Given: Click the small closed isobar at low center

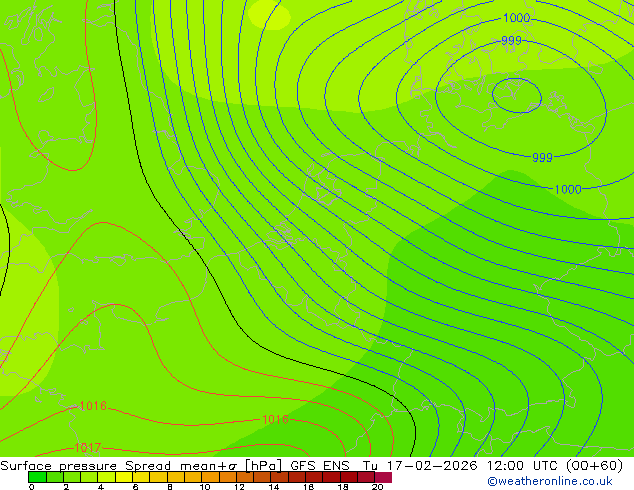Looking at the screenshot, I should click(516, 95).
